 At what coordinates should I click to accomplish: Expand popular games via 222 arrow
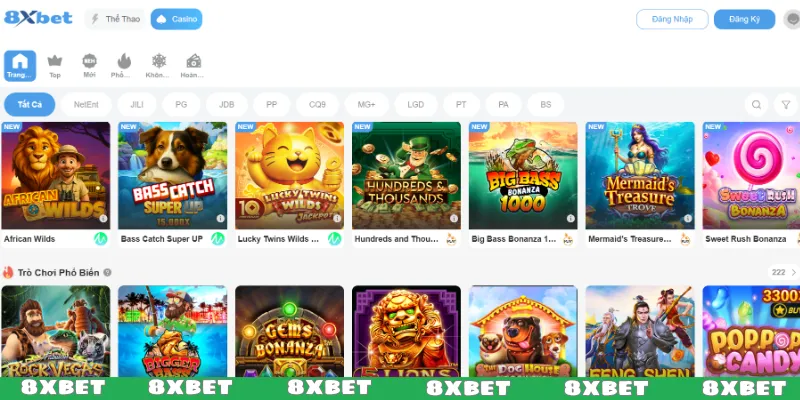[x=783, y=272]
